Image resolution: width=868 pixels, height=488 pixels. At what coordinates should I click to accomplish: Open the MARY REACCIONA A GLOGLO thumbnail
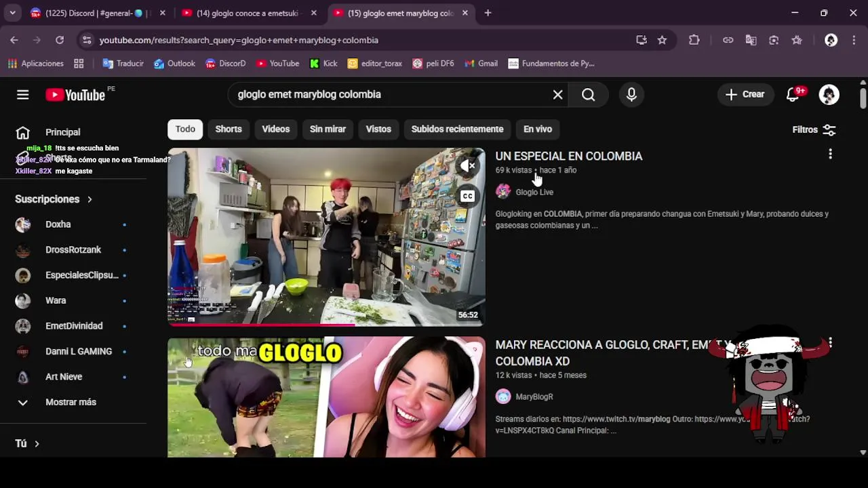327,397
